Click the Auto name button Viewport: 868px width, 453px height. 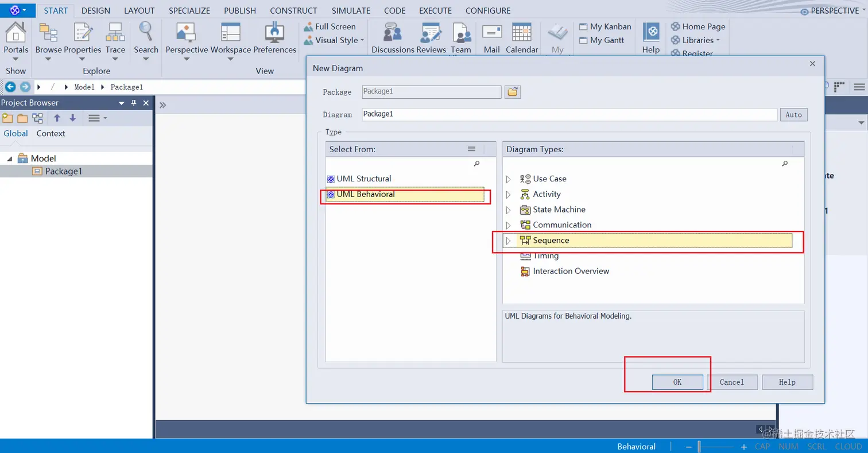coord(793,115)
